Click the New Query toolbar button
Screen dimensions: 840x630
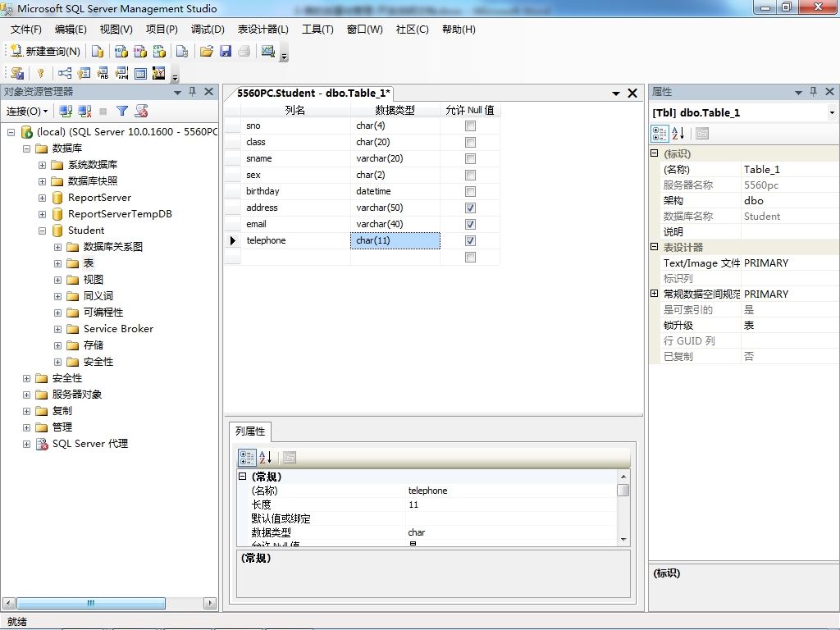pos(46,51)
